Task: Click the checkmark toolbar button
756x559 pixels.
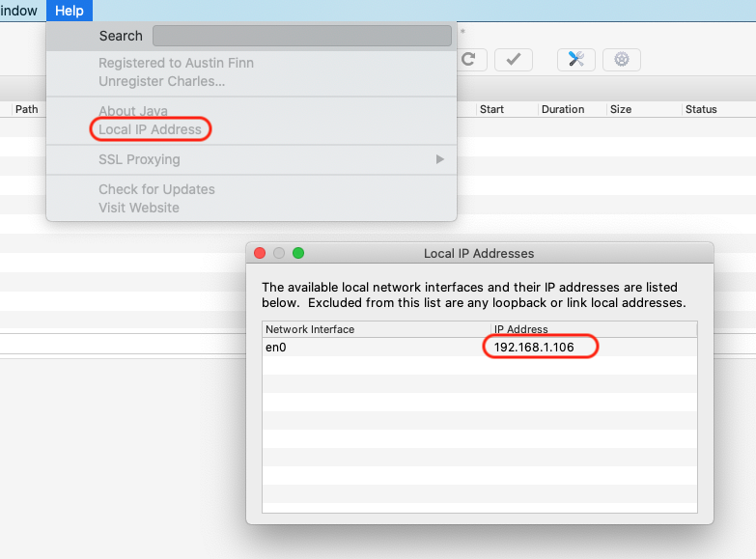Action: (514, 60)
